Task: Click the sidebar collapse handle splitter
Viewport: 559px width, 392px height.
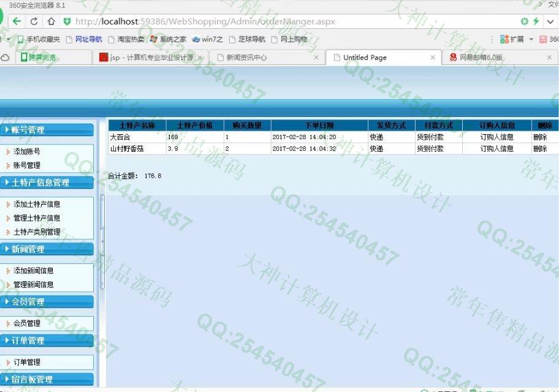Action: click(102, 241)
